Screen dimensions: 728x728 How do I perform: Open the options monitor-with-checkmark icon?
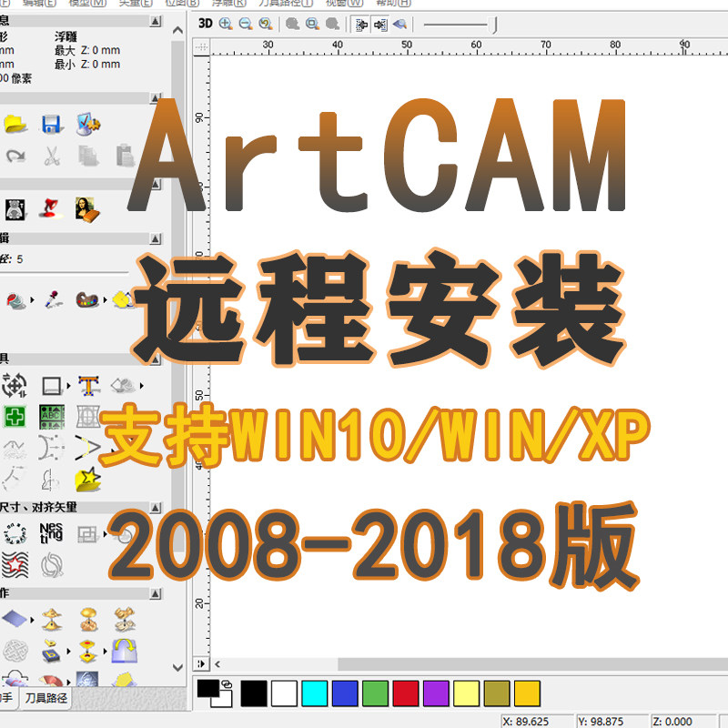88,124
